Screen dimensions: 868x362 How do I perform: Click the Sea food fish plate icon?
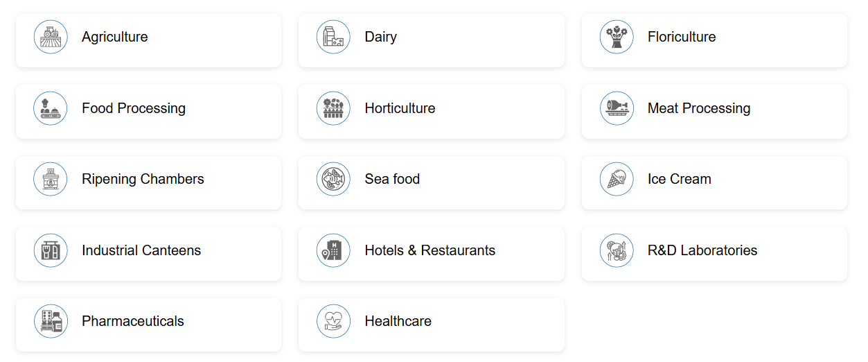point(333,180)
